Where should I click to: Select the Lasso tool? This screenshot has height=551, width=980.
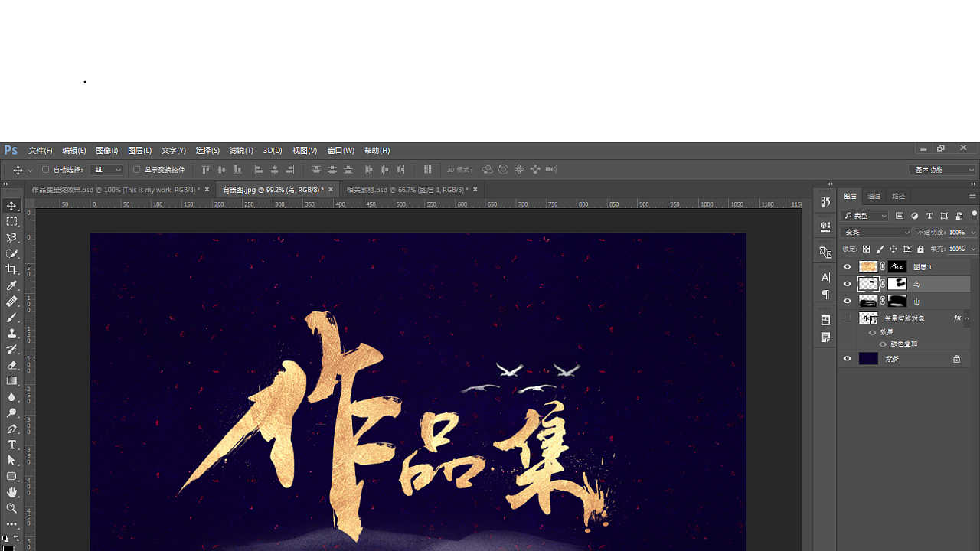11,238
